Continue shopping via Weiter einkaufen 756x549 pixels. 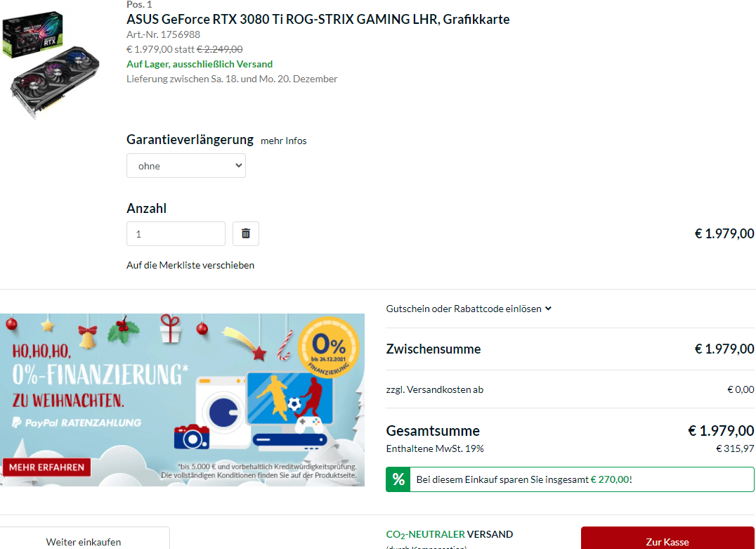click(84, 539)
